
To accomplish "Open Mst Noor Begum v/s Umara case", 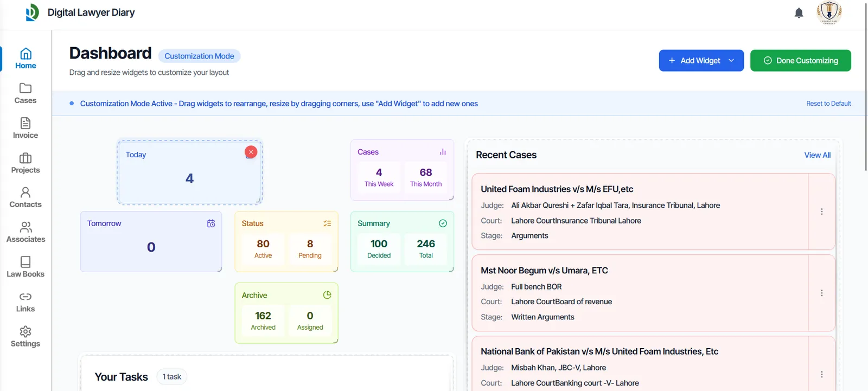I will click(x=640, y=293).
